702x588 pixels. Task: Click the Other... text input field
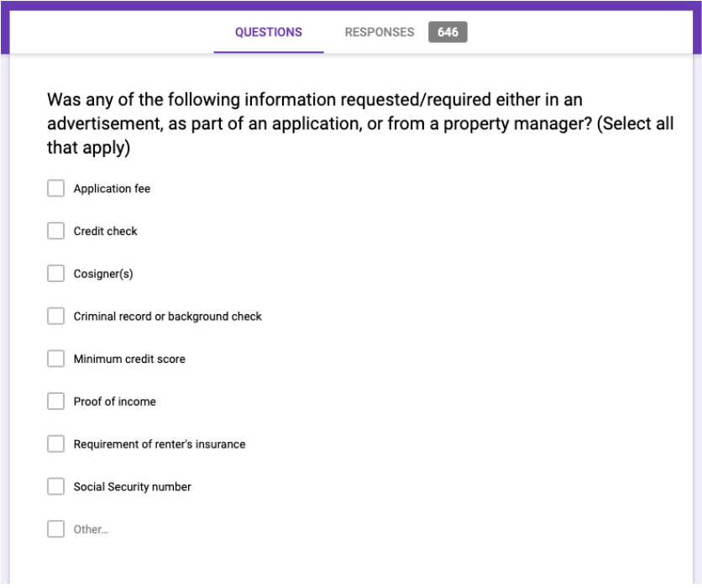(x=91, y=530)
